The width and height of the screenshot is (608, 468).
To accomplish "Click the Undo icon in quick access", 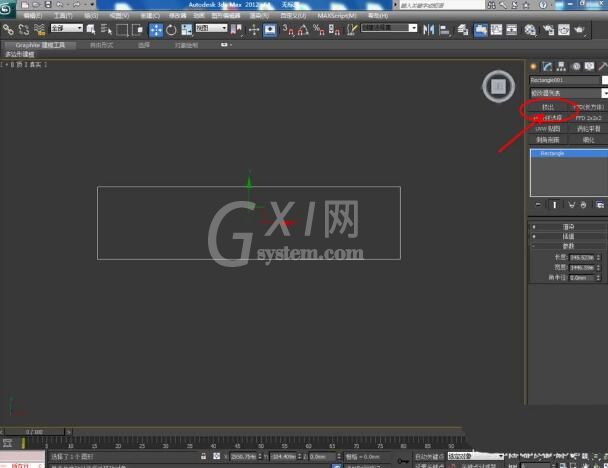I will point(60,5).
